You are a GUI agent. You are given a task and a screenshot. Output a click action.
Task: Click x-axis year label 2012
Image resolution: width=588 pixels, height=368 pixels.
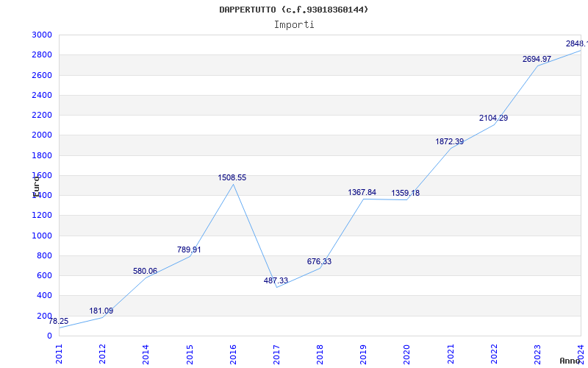point(102,354)
